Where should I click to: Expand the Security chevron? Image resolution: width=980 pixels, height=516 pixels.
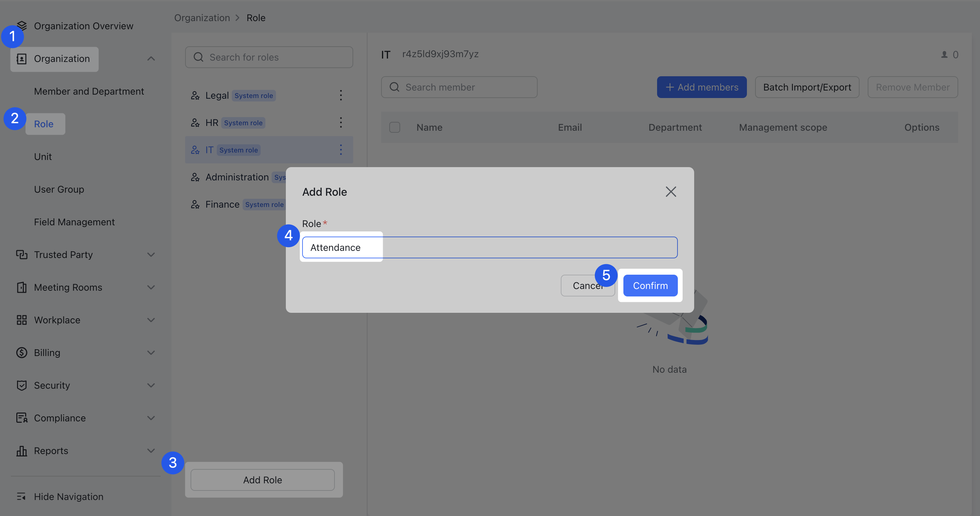point(151,386)
